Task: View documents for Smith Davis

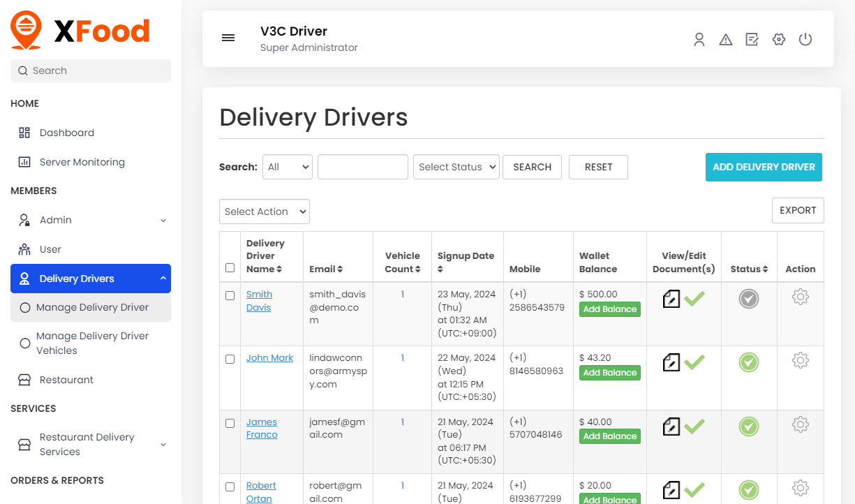Action: pos(671,298)
